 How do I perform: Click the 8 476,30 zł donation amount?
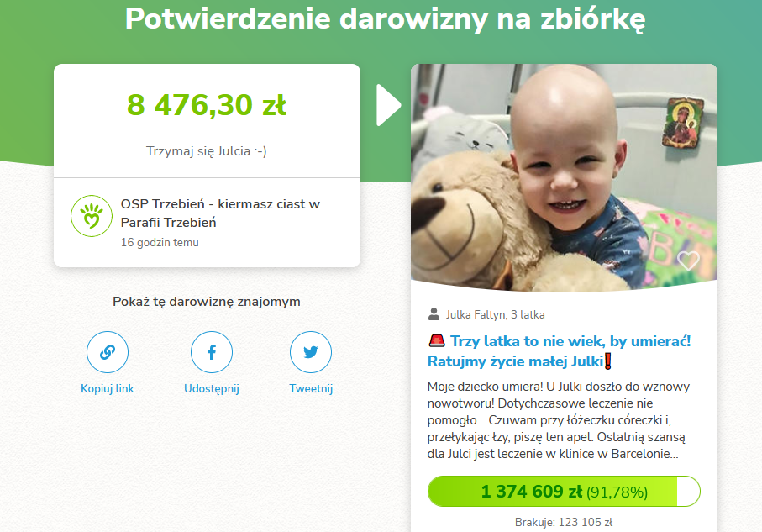[207, 104]
